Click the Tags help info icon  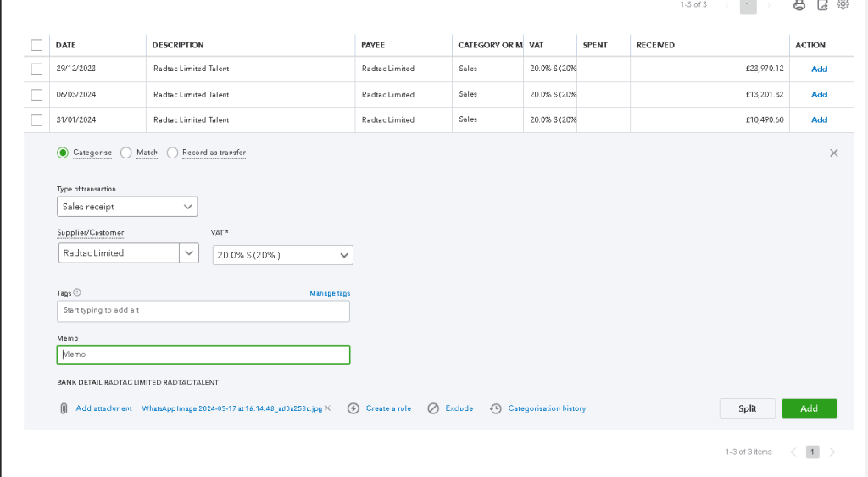click(77, 293)
